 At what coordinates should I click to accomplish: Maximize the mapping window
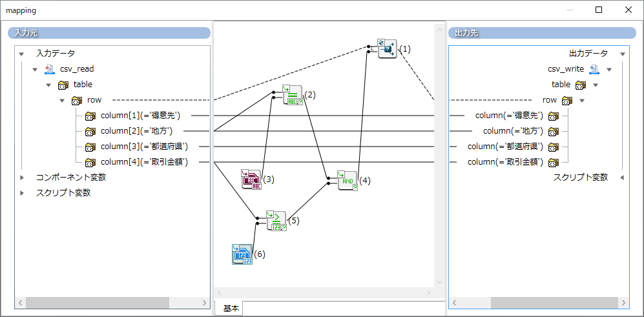(599, 10)
